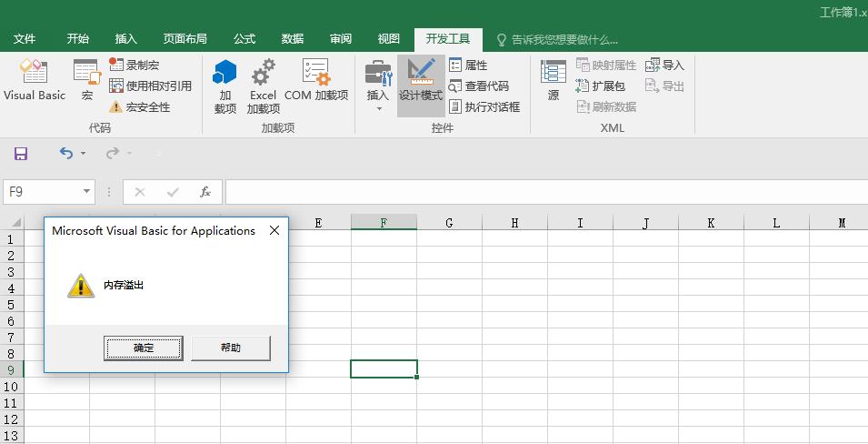Click the redo arrow
This screenshot has width=868, height=444.
click(x=113, y=153)
